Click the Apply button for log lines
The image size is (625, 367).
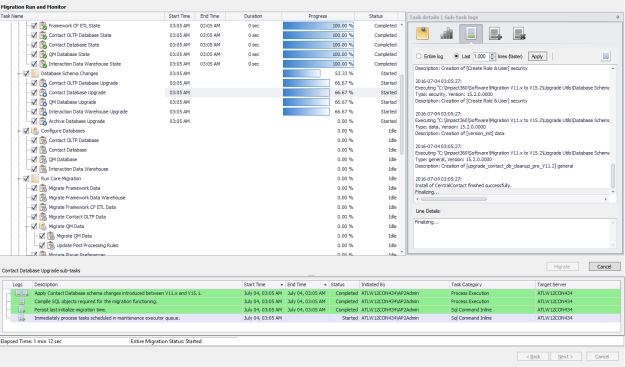click(537, 56)
